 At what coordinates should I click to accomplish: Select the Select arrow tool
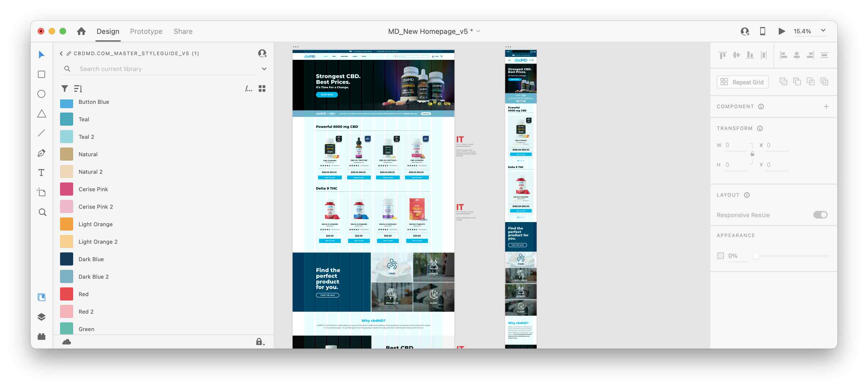[41, 55]
